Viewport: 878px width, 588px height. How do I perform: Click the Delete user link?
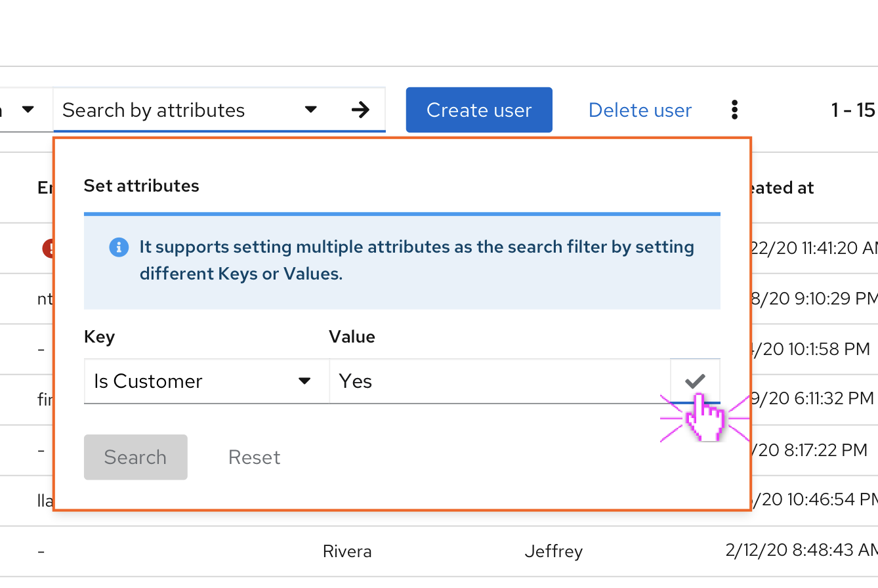coord(640,110)
